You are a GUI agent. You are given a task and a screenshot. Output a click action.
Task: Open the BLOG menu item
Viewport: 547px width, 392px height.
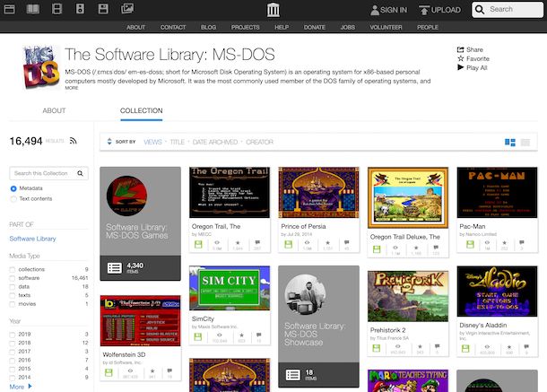208,27
